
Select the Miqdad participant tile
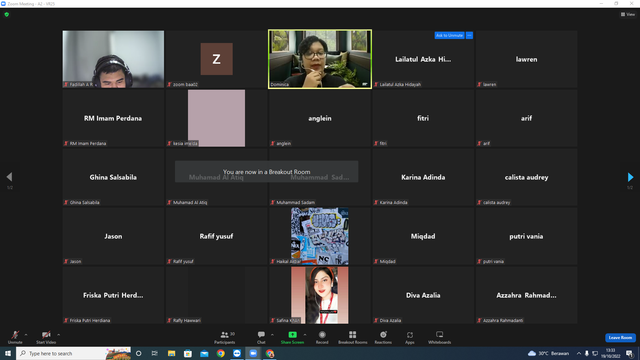423,236
